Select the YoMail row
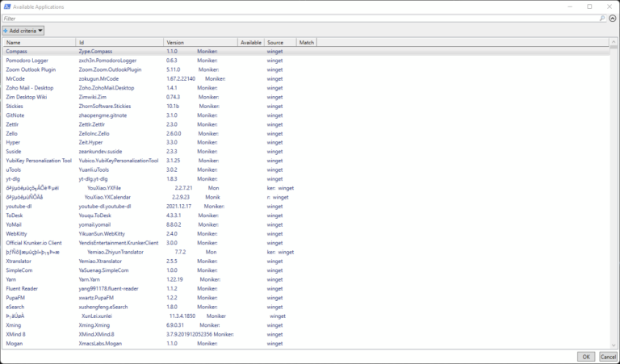 [307, 224]
